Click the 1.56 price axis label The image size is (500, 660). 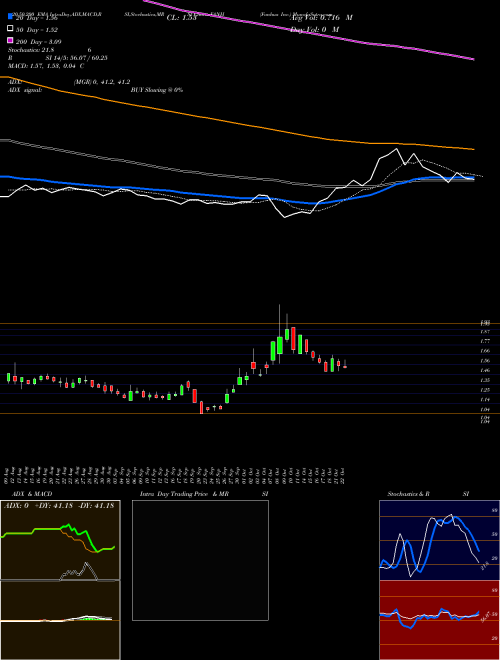point(484,361)
